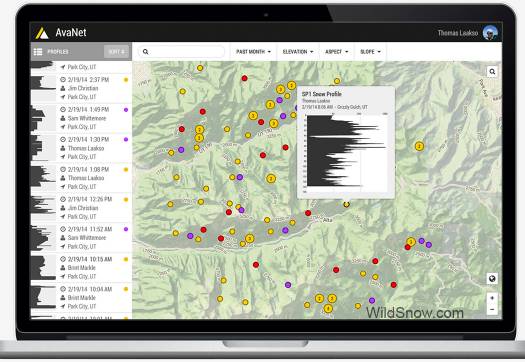Select Jim Christian on the 2:37 PM row
This screenshot has height=362, width=525.
(83, 88)
